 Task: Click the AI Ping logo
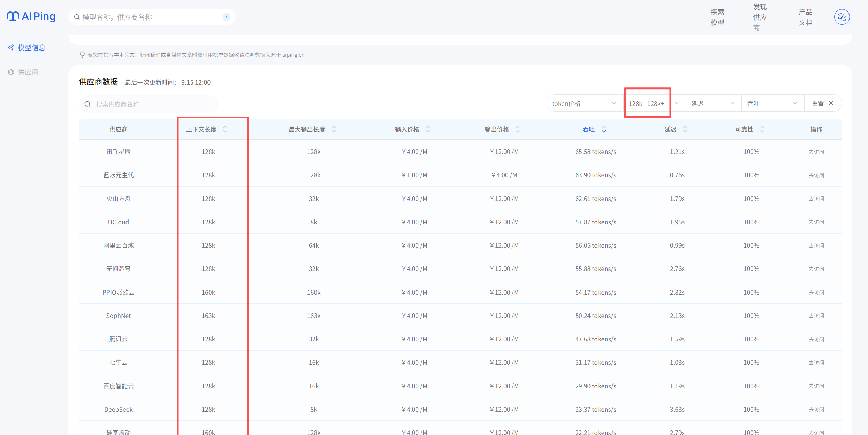tap(31, 16)
